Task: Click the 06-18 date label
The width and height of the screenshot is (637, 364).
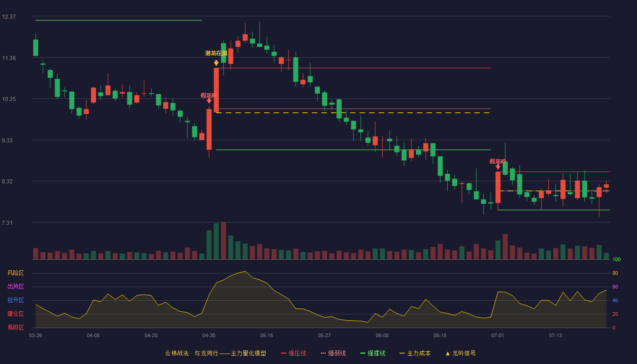Action: 440,335
